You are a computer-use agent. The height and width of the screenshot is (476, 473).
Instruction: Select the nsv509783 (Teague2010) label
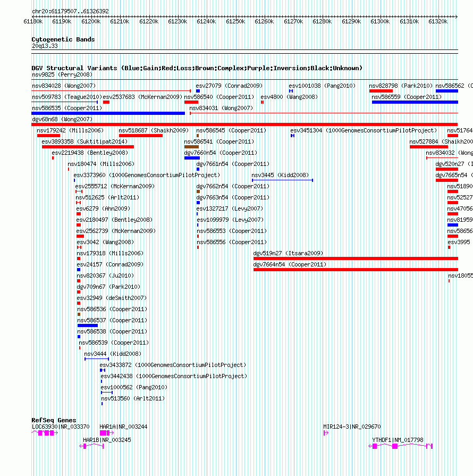pos(67,97)
